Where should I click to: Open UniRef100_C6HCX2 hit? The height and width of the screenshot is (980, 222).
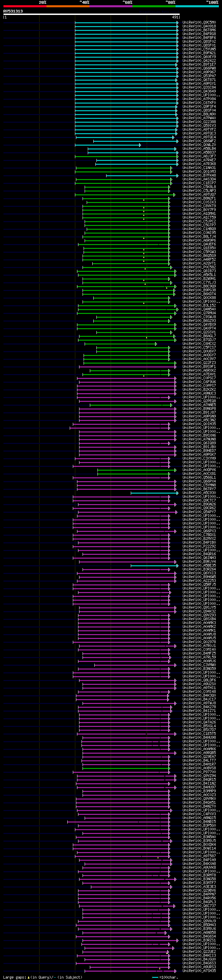[x=199, y=343]
